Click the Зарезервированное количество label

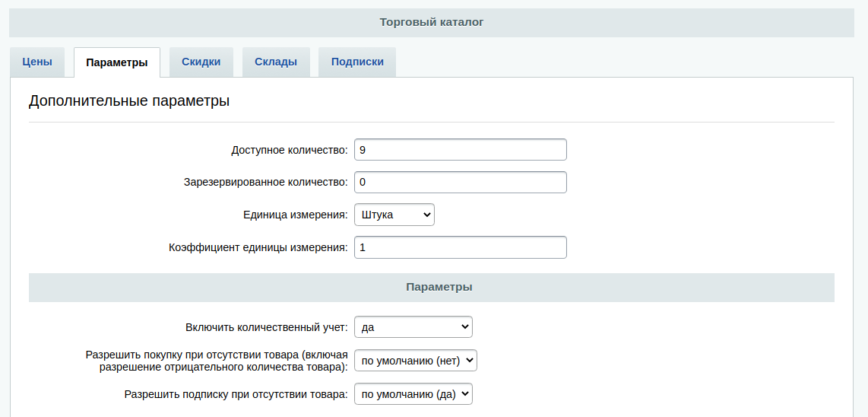click(266, 183)
